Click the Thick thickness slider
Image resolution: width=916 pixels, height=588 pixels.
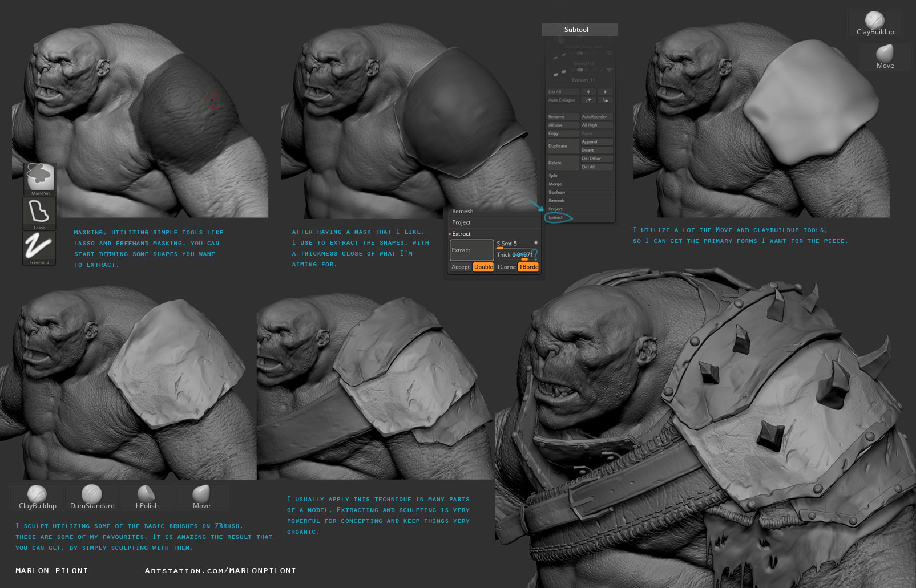pos(516,256)
